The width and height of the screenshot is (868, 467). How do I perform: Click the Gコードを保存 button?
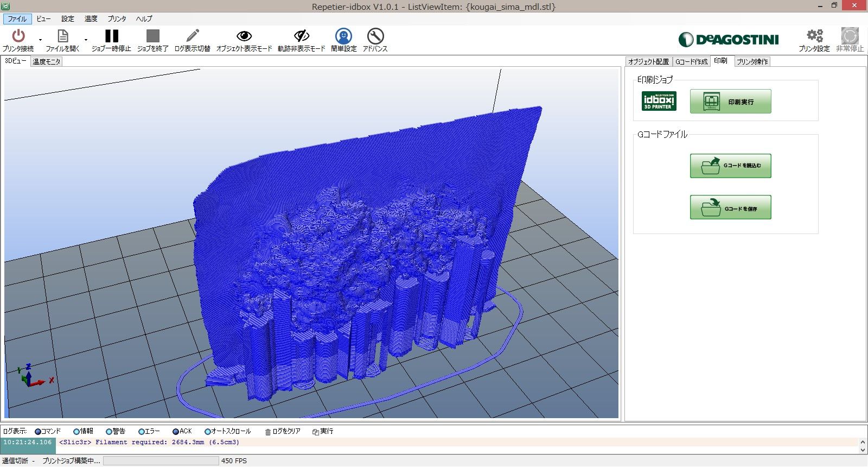click(x=730, y=207)
